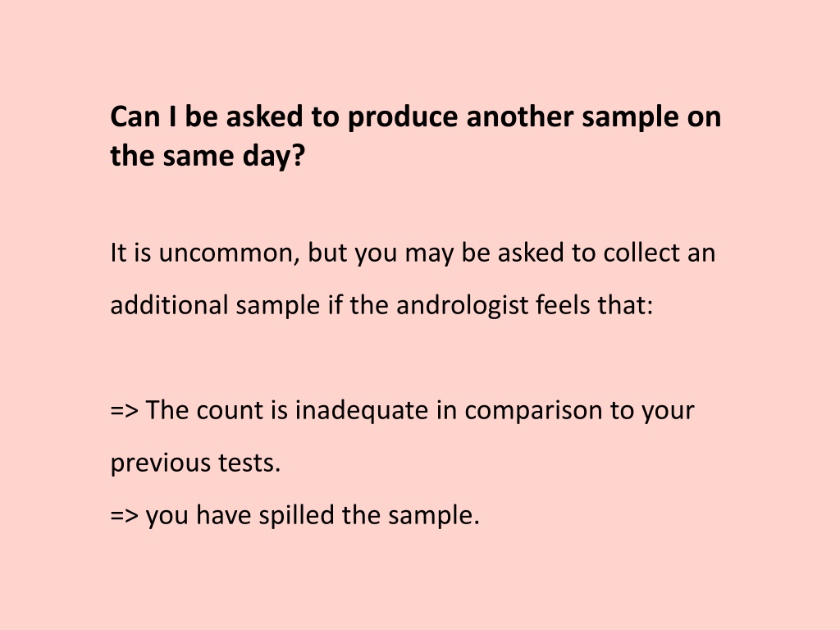Click the line 'additional sample if the andrologist'
The height and width of the screenshot is (630, 840).
[x=319, y=306]
